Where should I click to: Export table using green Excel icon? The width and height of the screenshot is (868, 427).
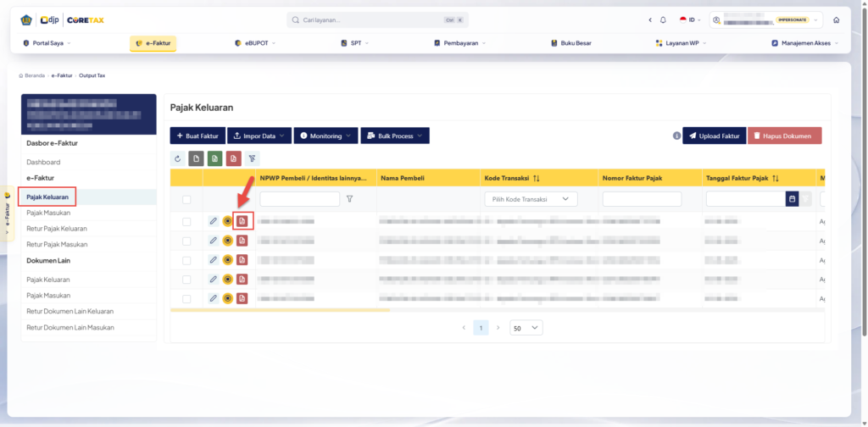(214, 158)
